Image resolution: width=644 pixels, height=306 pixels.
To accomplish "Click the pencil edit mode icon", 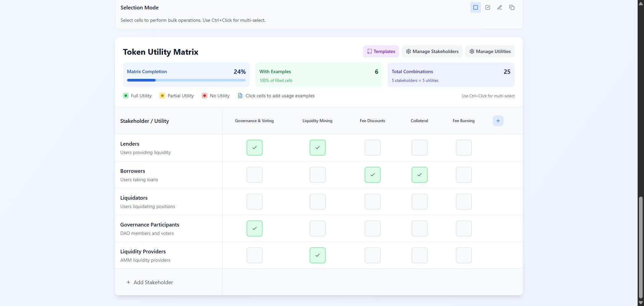I will pos(499,7).
